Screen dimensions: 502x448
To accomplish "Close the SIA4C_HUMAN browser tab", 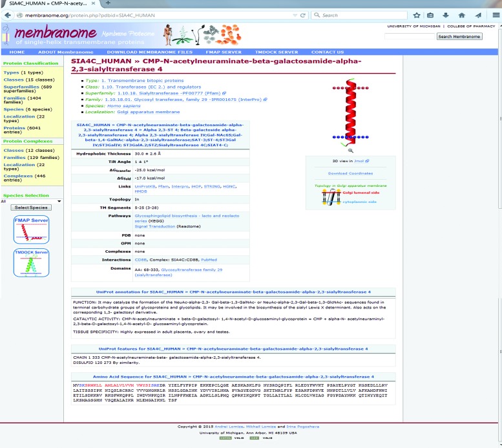I will tap(93, 3).
